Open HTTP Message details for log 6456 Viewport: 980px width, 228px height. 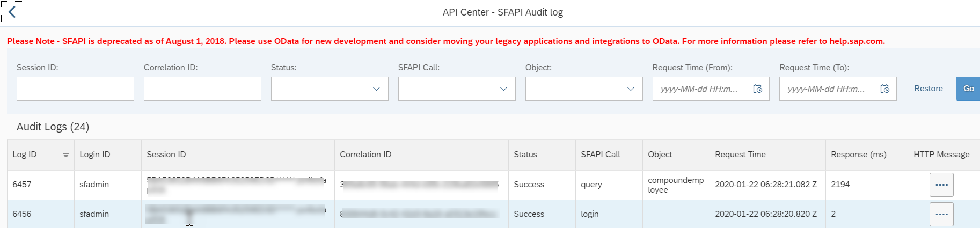coord(941,214)
